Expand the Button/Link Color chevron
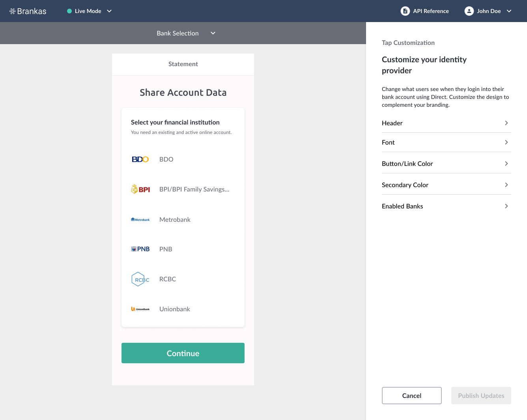This screenshot has width=527, height=420. click(x=506, y=164)
